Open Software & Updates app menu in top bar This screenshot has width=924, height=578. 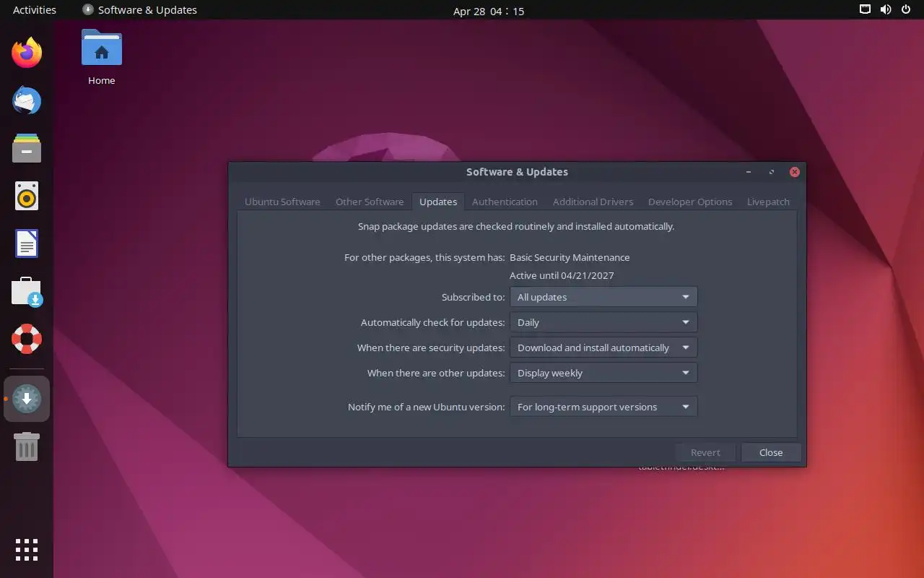[x=139, y=9]
